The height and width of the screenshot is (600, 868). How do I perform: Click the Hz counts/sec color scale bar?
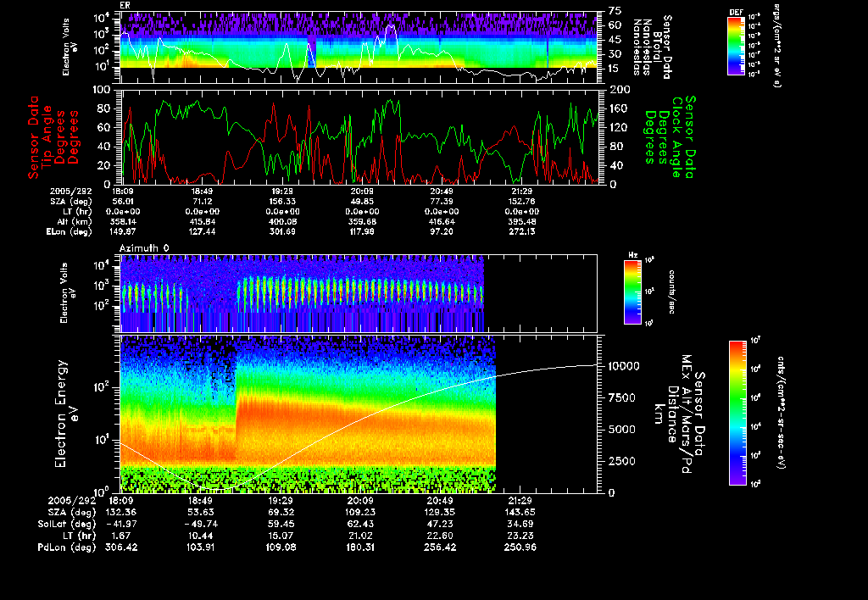(x=632, y=292)
